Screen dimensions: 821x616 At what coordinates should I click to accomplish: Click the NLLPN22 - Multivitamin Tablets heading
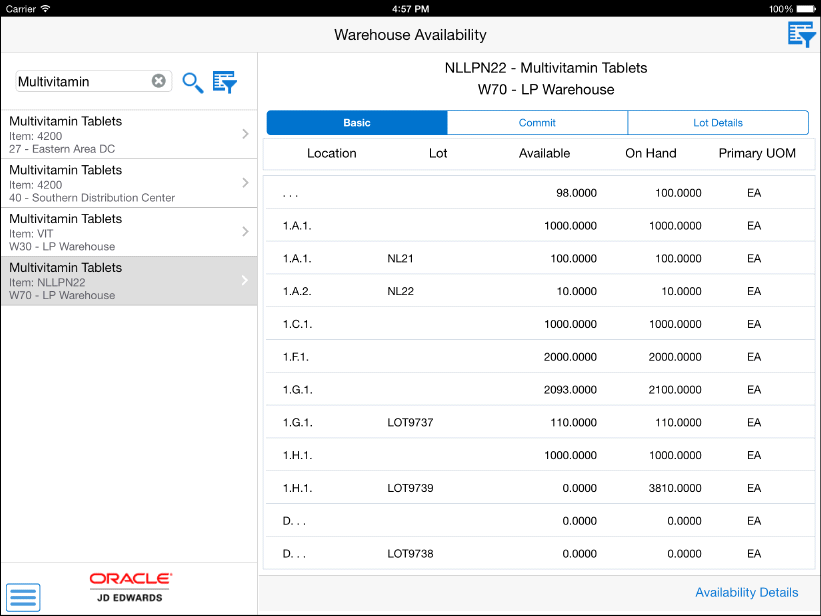point(546,68)
